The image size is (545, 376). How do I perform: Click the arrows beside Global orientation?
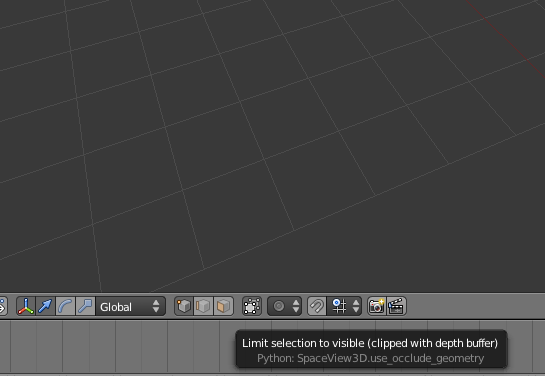[156, 306]
